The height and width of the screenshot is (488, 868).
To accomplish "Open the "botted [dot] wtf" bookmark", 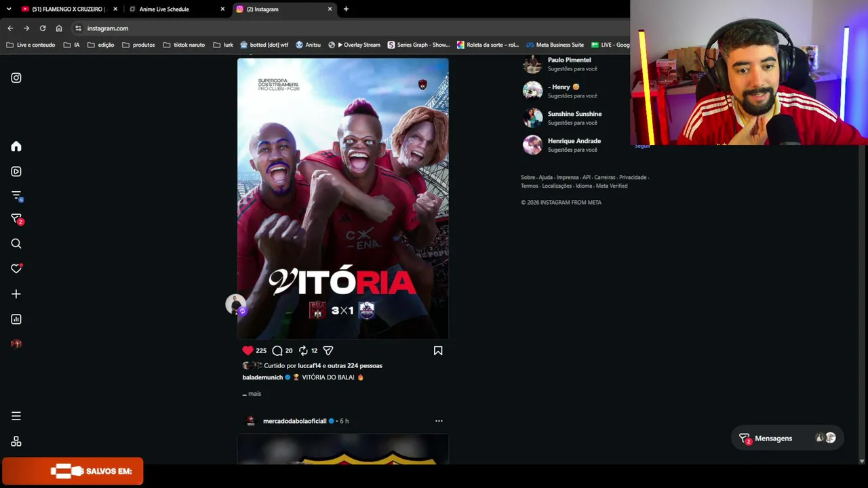I will (264, 45).
